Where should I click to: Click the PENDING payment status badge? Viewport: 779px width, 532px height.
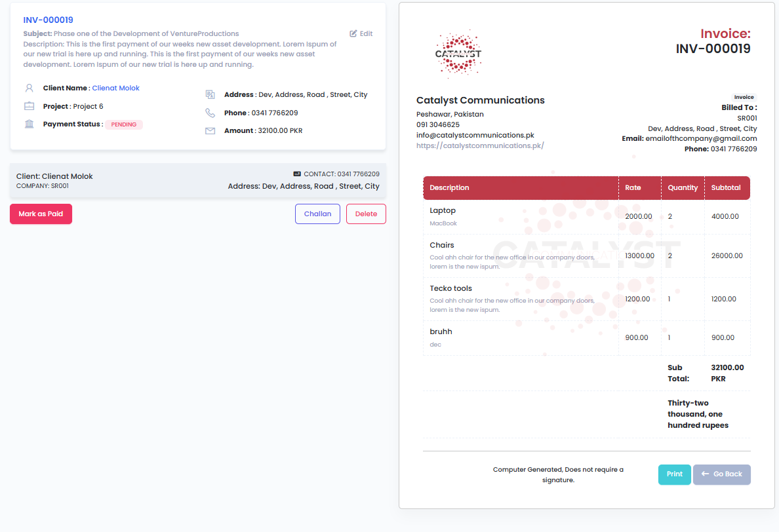tap(124, 124)
